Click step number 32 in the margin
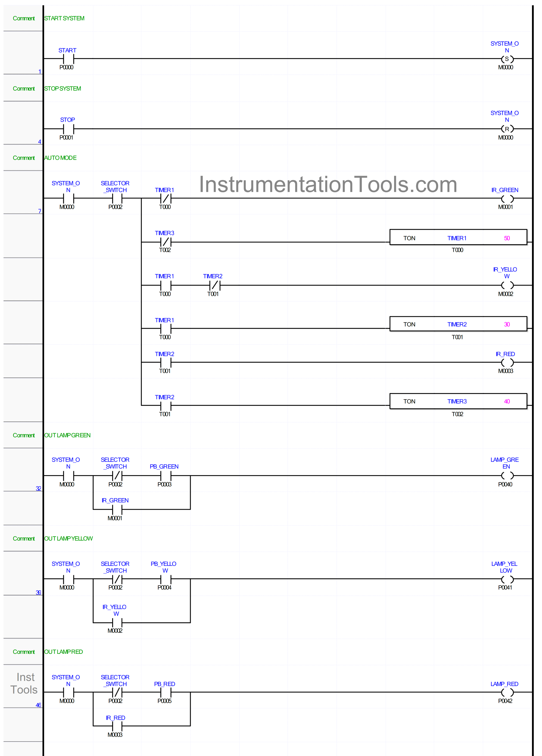 (39, 488)
